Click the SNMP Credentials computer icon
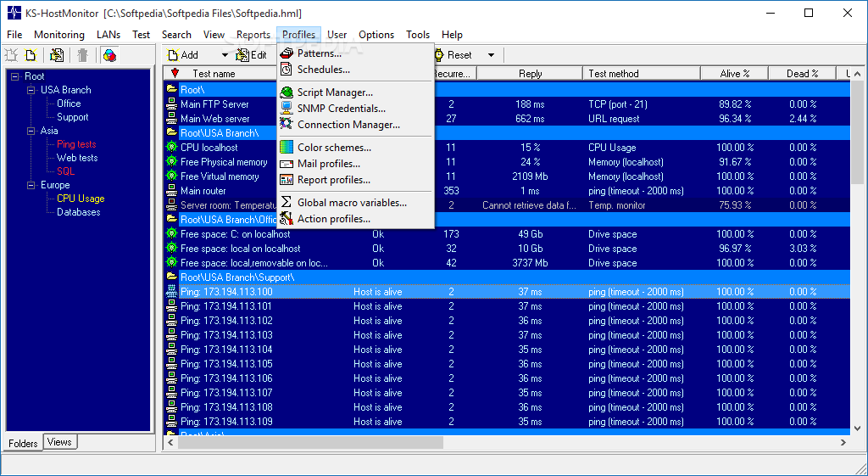868x476 pixels. click(287, 108)
